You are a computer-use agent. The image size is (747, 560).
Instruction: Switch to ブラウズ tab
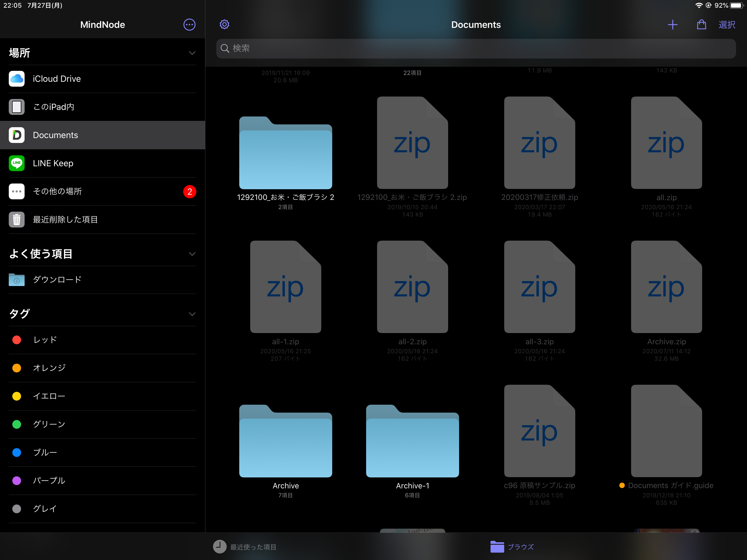pos(512,547)
